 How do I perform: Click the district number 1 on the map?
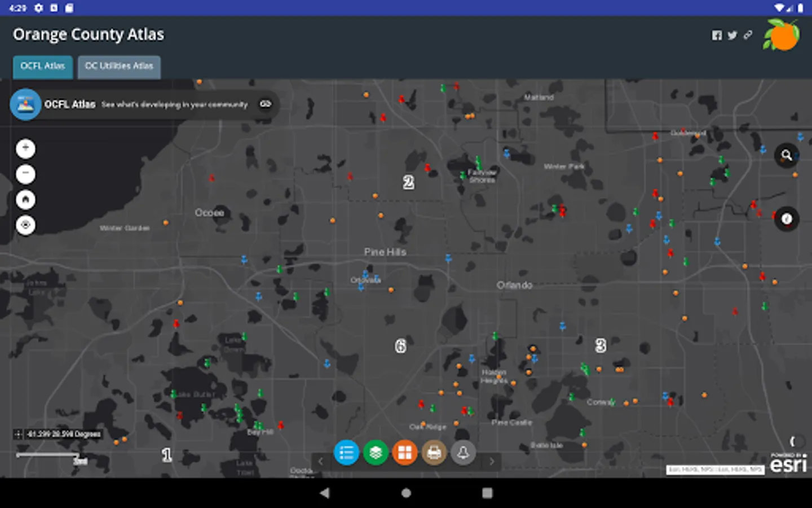click(x=166, y=455)
